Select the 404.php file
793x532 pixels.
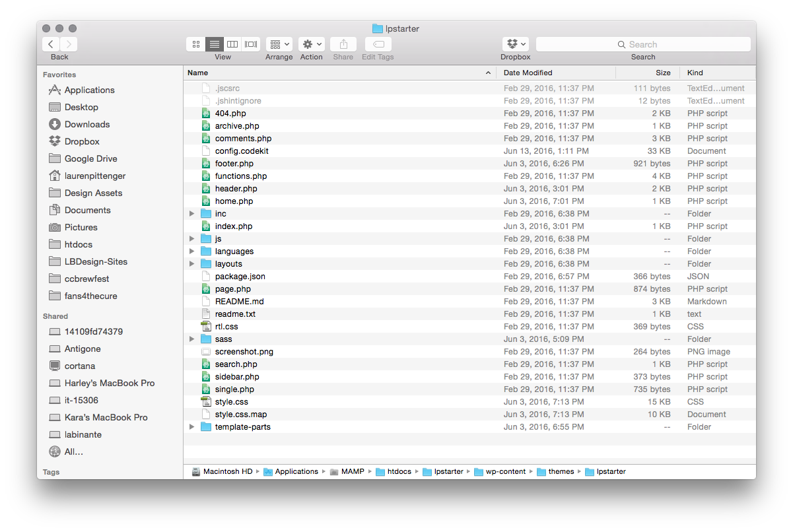tap(469, 114)
